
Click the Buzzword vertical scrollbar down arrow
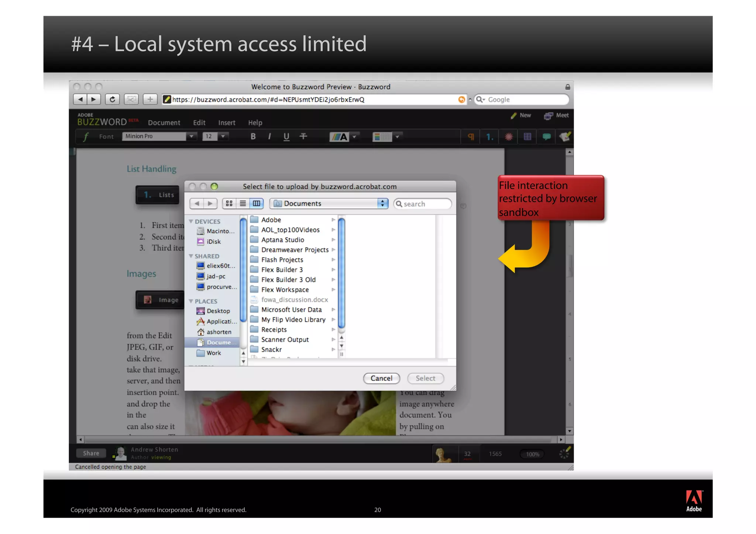[x=570, y=431]
